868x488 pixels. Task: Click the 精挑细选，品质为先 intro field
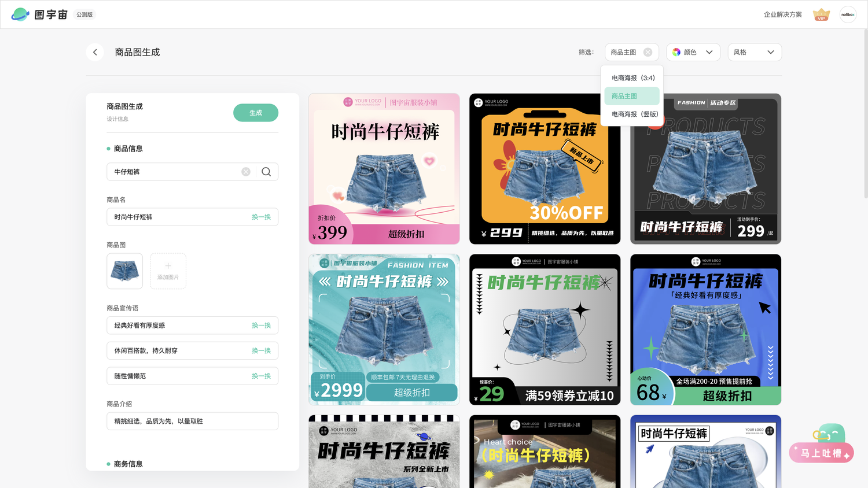tap(193, 421)
